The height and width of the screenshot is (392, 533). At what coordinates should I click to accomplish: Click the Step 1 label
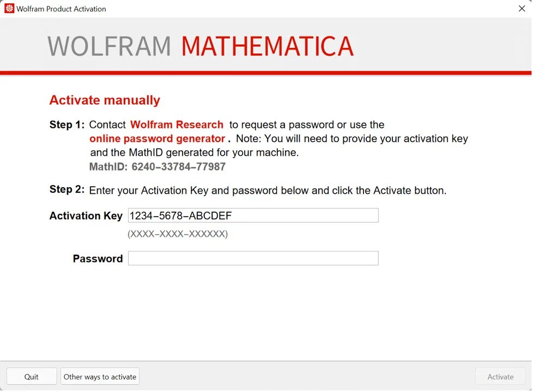click(x=67, y=125)
